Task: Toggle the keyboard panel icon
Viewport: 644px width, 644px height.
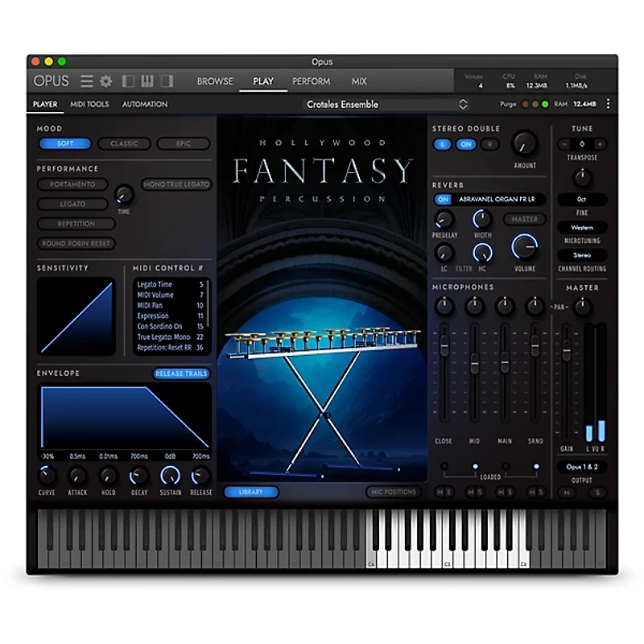Action: coord(147,81)
